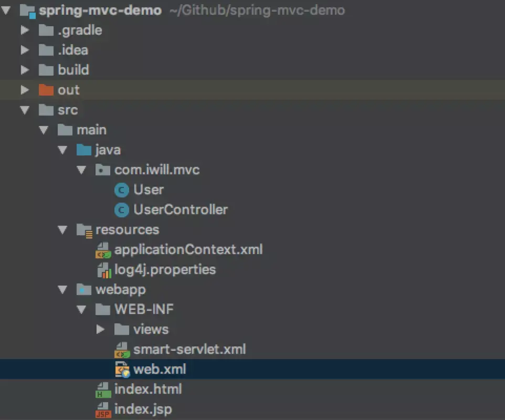Viewport: 505px width, 420px height.
Task: Expand the build folder arrow
Action: (x=25, y=70)
